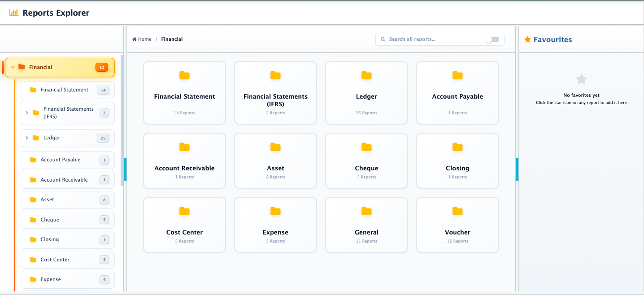Click folder icon beside Asset in sidebar
The image size is (644, 295).
[x=33, y=200]
